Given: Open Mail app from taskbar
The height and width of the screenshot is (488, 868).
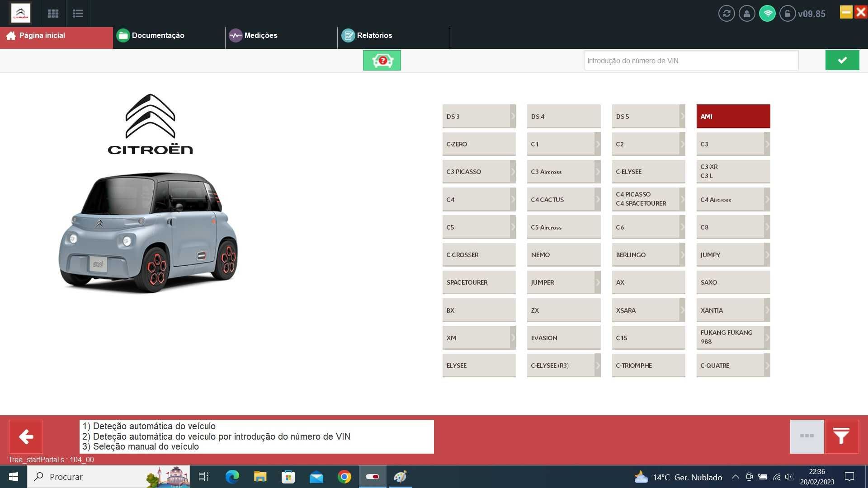Looking at the screenshot, I should point(316,477).
